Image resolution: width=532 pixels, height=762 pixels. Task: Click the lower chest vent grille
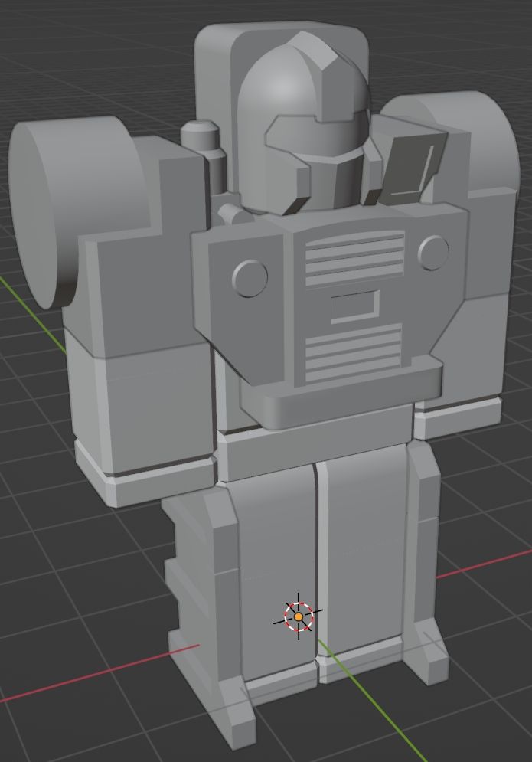(x=353, y=352)
